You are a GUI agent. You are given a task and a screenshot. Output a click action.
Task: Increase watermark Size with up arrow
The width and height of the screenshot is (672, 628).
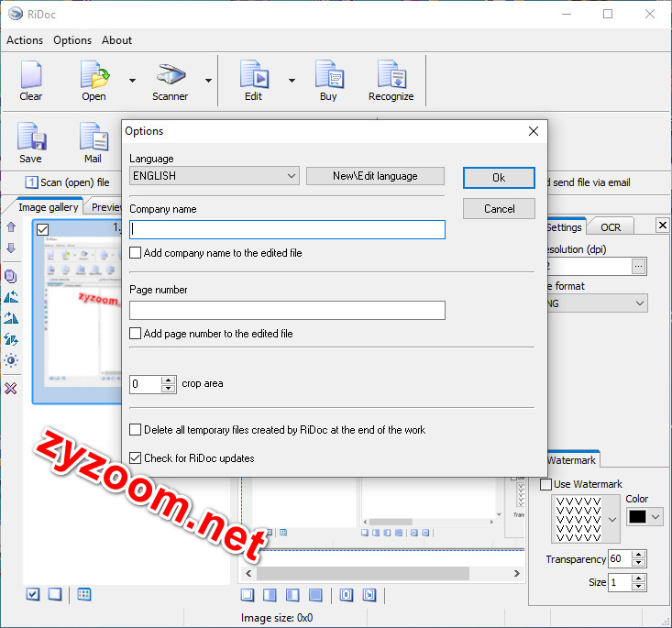[639, 578]
